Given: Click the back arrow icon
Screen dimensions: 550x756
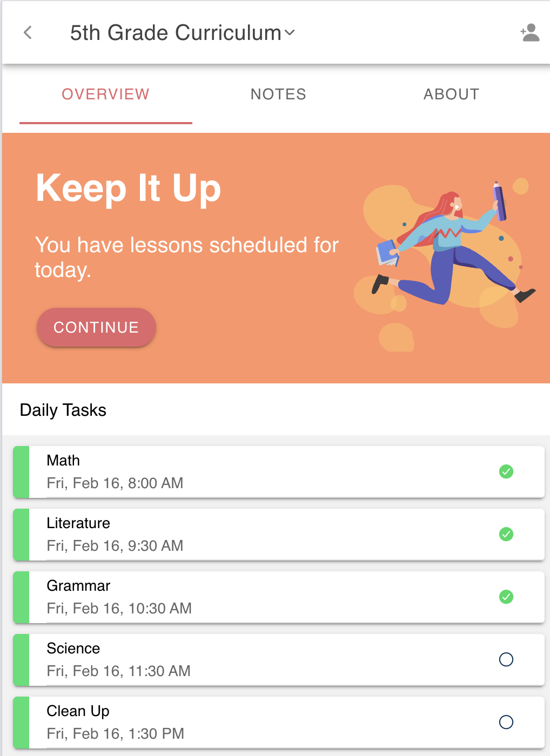Looking at the screenshot, I should pyautogui.click(x=28, y=33).
